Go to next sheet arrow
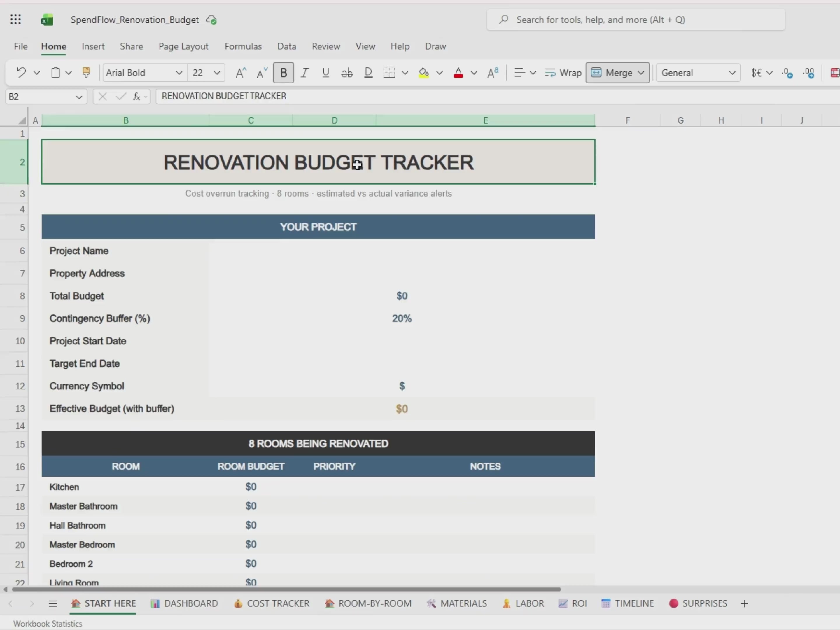This screenshot has height=630, width=840. (x=32, y=603)
